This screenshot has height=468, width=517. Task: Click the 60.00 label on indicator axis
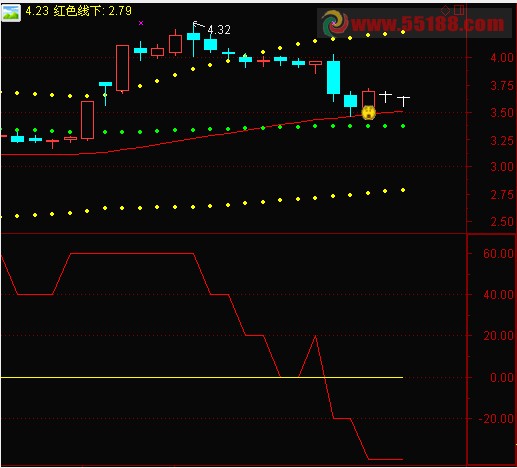[x=498, y=254]
